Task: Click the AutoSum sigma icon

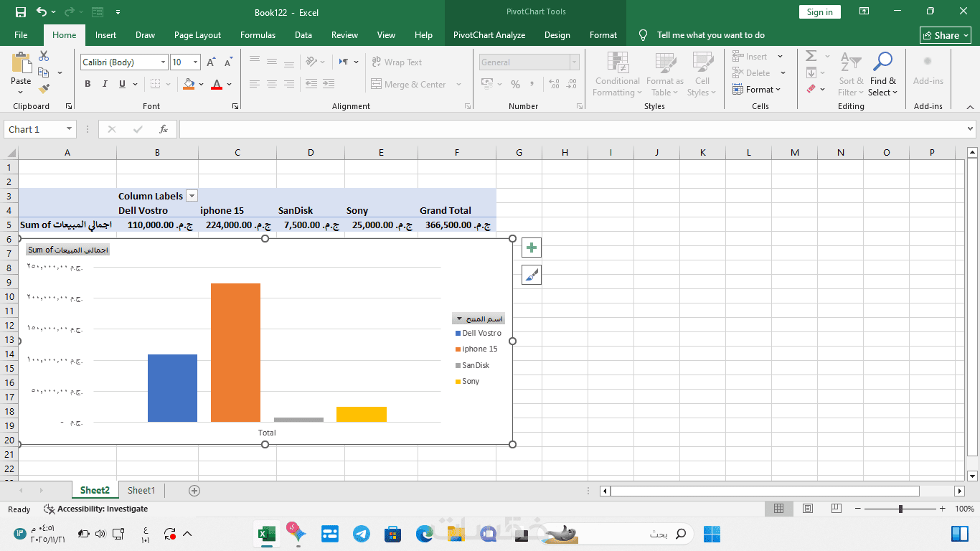Action: 811,56
